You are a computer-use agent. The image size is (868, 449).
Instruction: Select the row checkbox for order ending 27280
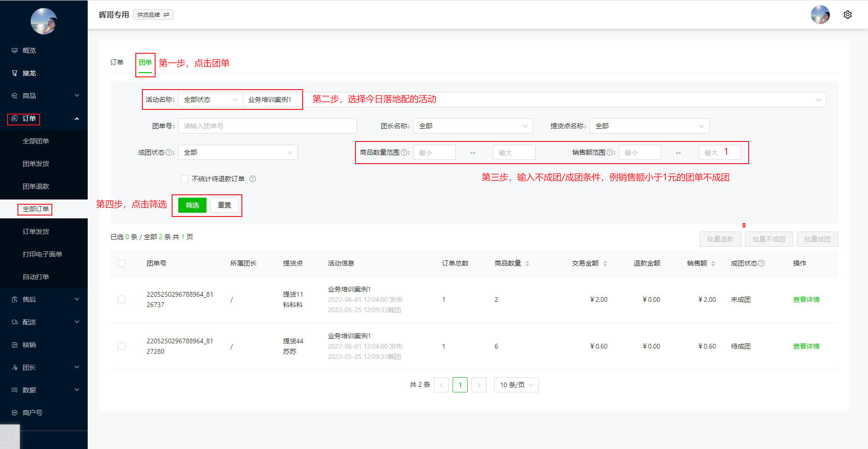click(122, 346)
